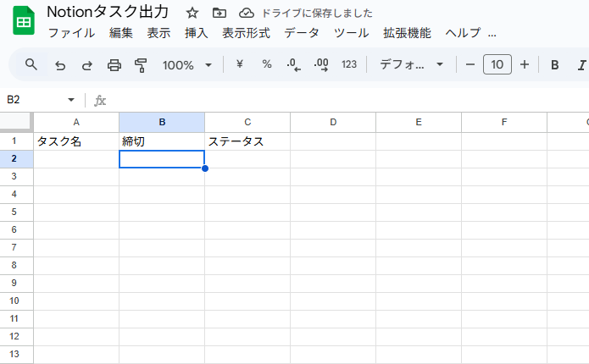Decrease decimal places
Viewport: 589px width, 364px height.
pyautogui.click(x=293, y=64)
